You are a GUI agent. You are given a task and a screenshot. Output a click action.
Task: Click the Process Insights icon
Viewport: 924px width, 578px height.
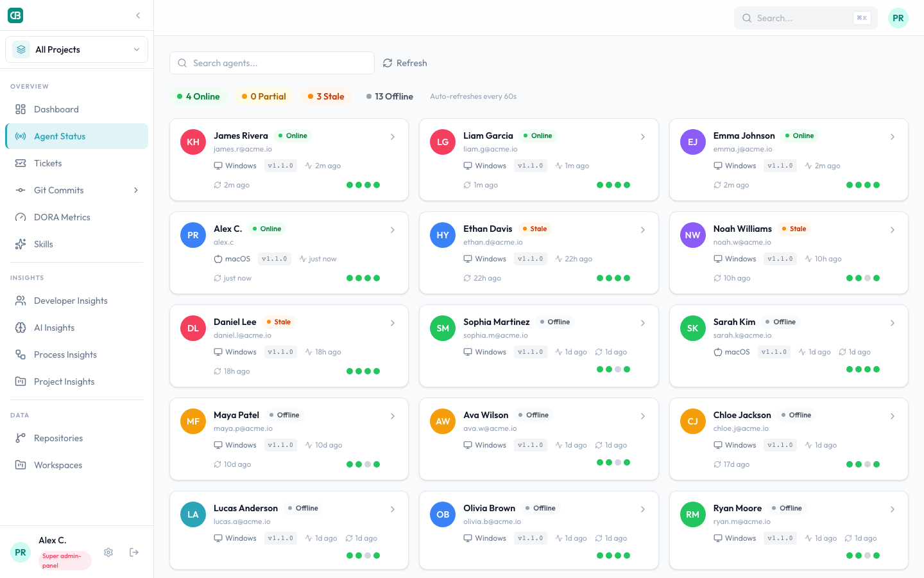(21, 355)
